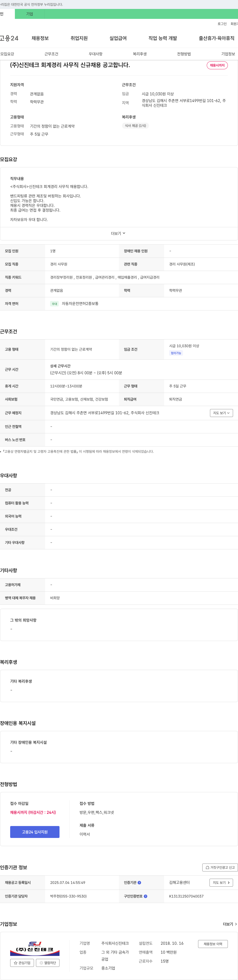Open 지도 보기 for 김해고용센터
The height and width of the screenshot is (980, 238).
point(221,882)
